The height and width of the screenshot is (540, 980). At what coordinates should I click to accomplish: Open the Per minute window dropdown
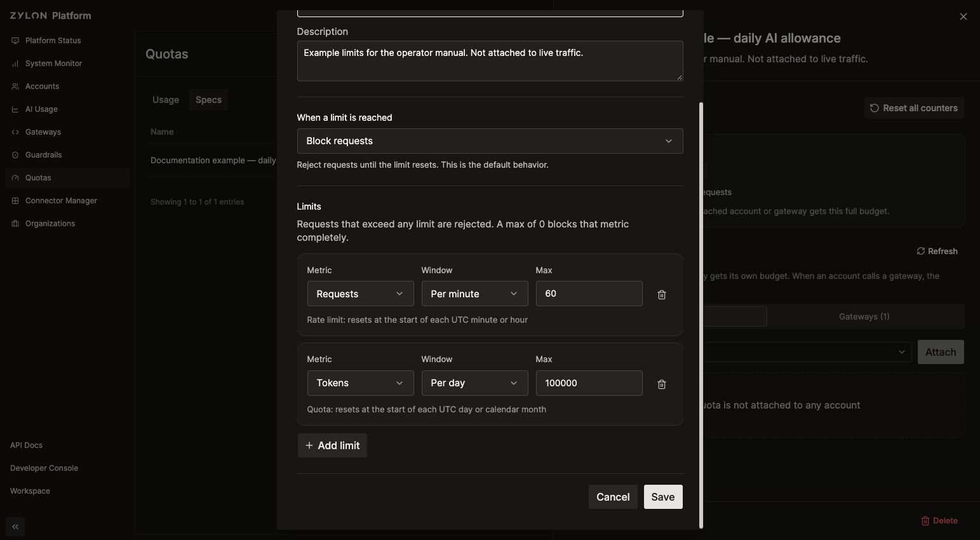coord(474,294)
